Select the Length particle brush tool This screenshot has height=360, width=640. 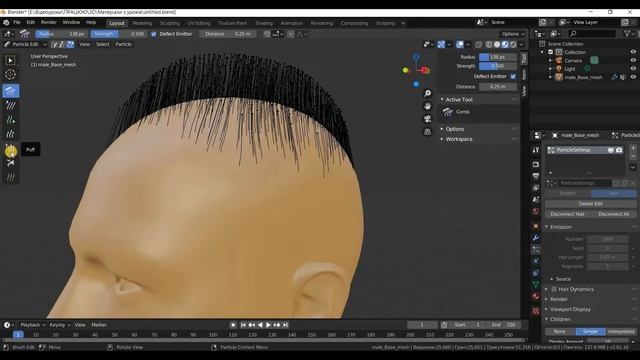(11, 134)
